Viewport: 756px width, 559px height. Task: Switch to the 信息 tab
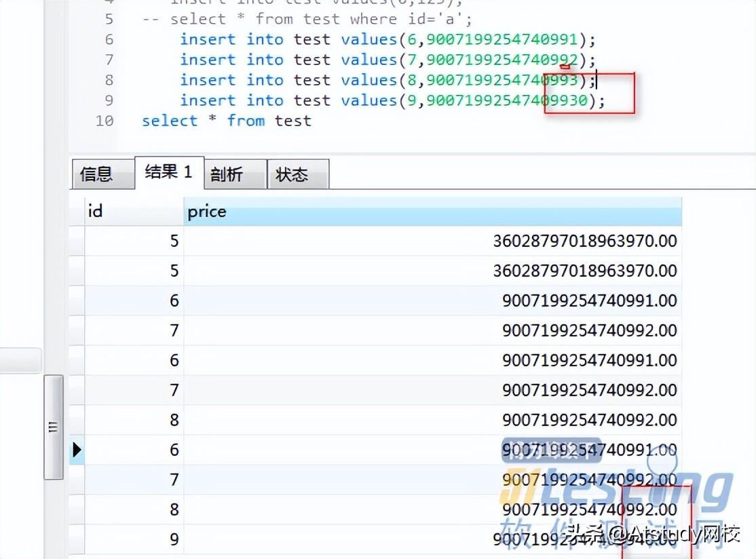coord(102,174)
